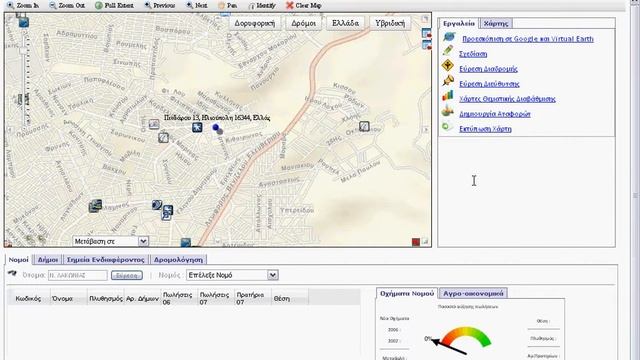
Task: Switch map to Δρόμοι view
Action: (303, 23)
